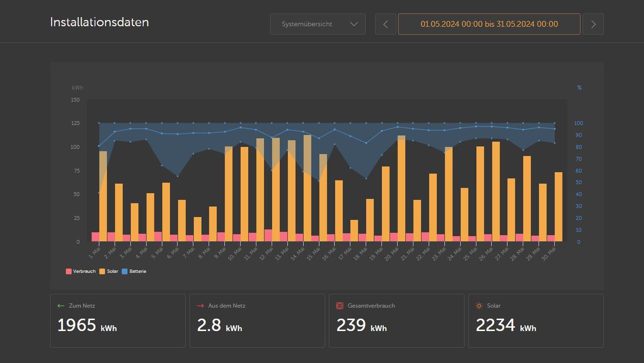The width and height of the screenshot is (644, 363).
Task: Click the Gesamtverbrauch card label
Action: tap(371, 306)
